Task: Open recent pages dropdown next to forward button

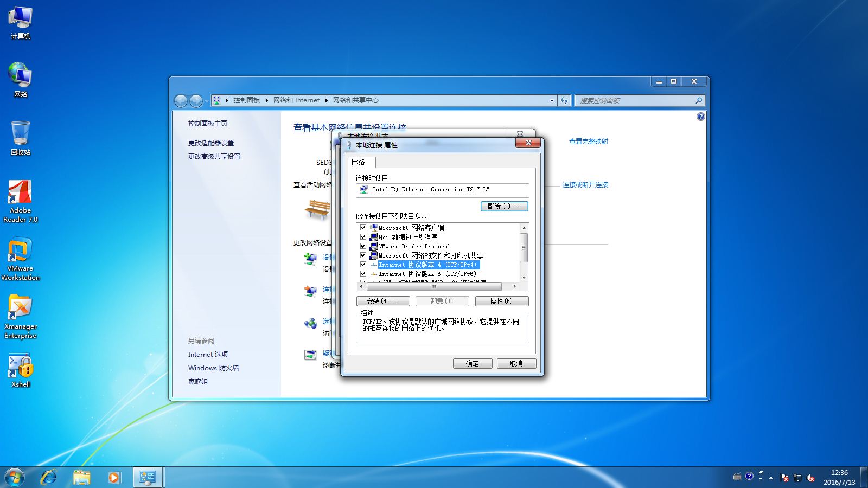Action: 207,101
